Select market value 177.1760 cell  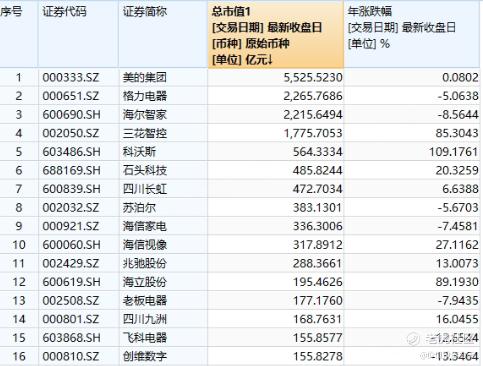pyautogui.click(x=276, y=301)
